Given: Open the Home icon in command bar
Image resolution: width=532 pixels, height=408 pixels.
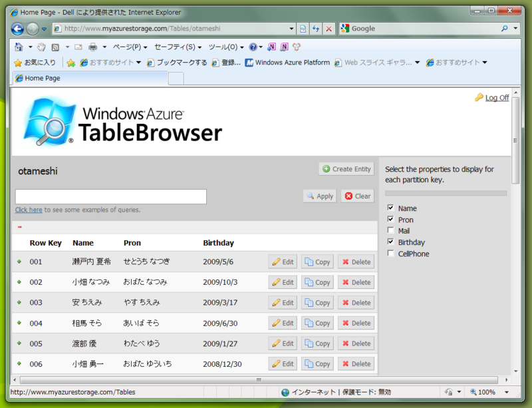Looking at the screenshot, I should pyautogui.click(x=19, y=47).
